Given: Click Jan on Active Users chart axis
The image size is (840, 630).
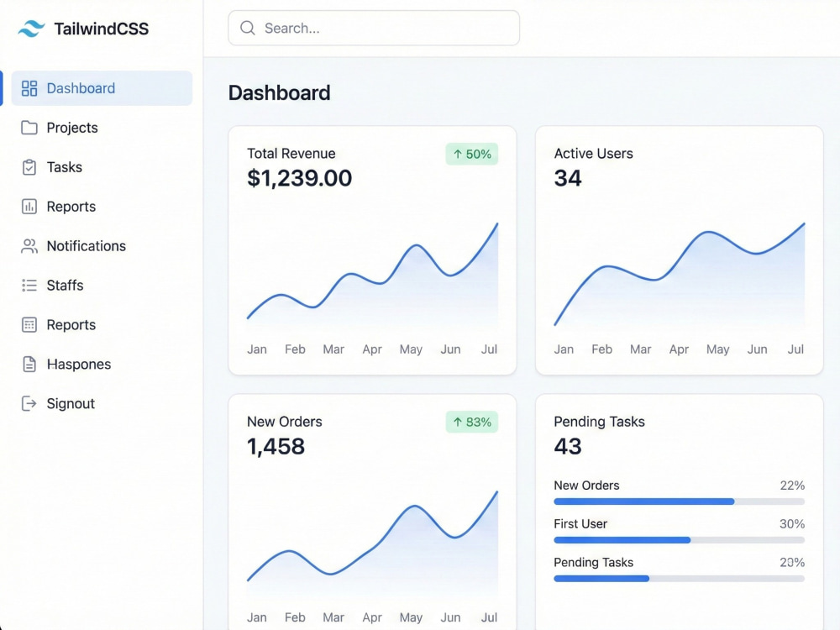Looking at the screenshot, I should click(564, 349).
